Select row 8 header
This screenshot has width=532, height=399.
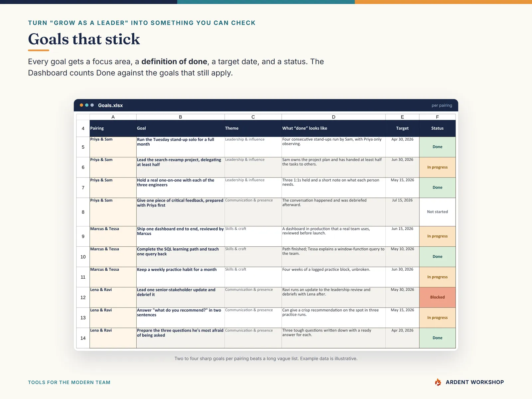(83, 212)
